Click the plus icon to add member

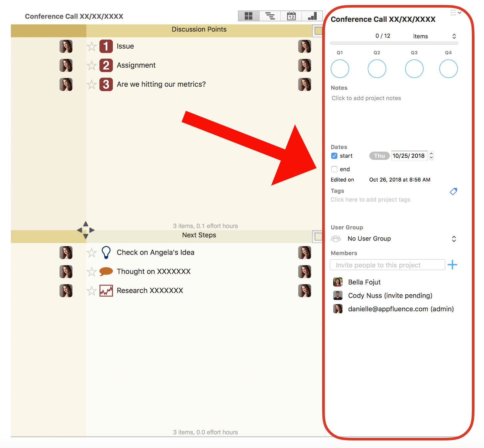pos(452,265)
